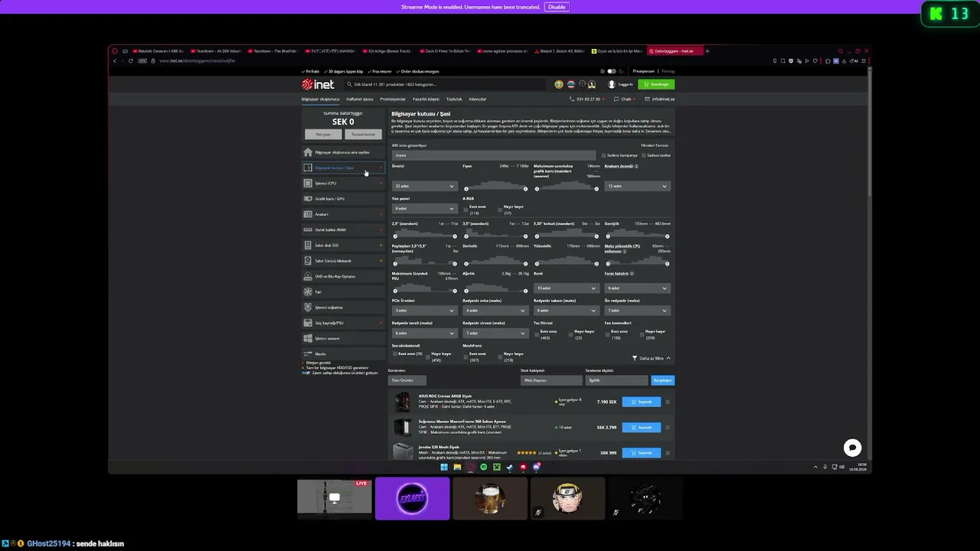The height and width of the screenshot is (551, 980).
Task: Open the Logga in user avatar
Action: point(612,84)
